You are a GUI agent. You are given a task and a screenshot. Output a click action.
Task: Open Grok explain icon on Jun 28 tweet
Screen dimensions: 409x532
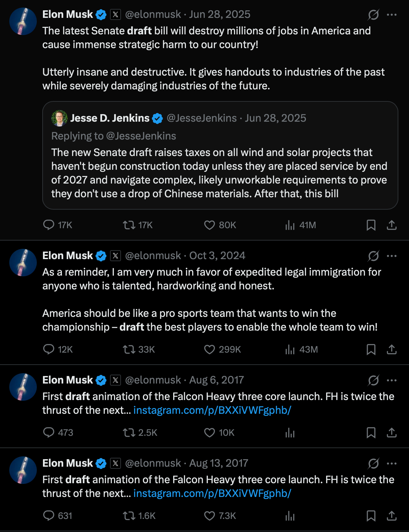point(373,15)
